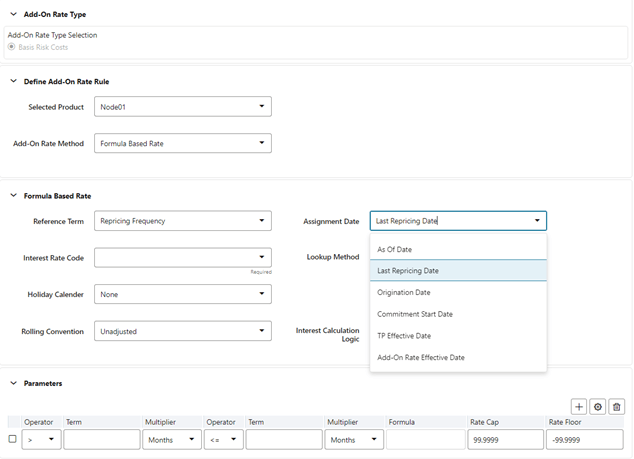Collapse the Define Add-On Rate Rule section
Screen dimensions: 634x459
coord(13,81)
